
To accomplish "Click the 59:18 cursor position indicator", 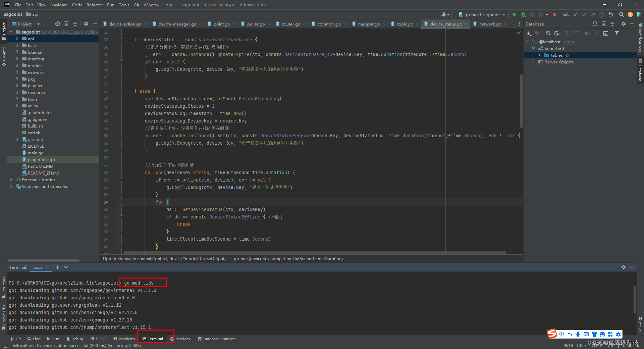I will coord(568,345).
